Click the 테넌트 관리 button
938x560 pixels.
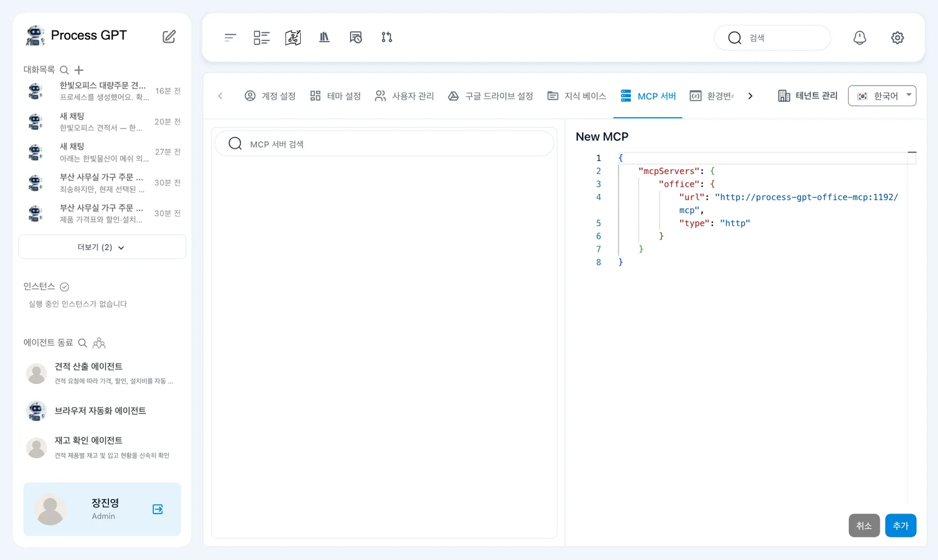[808, 95]
